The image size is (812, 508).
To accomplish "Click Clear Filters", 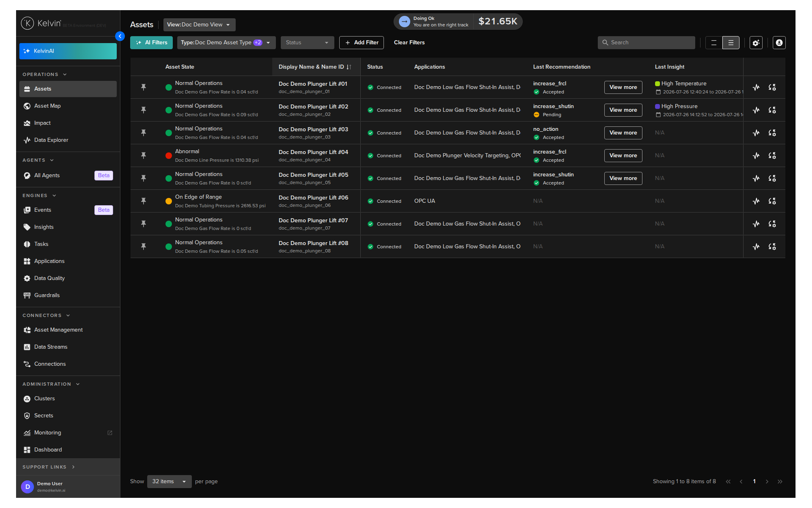I will pyautogui.click(x=409, y=42).
